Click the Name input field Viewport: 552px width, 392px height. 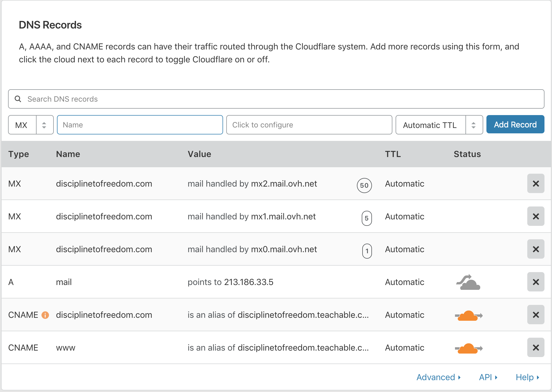point(140,125)
